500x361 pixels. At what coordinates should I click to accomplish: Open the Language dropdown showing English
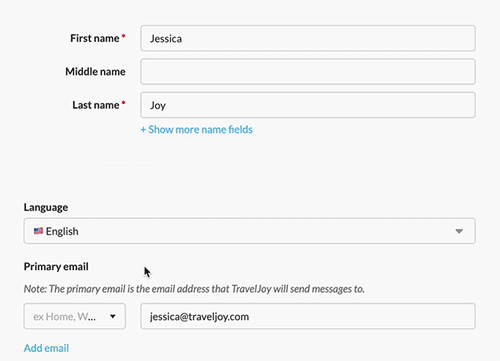249,231
